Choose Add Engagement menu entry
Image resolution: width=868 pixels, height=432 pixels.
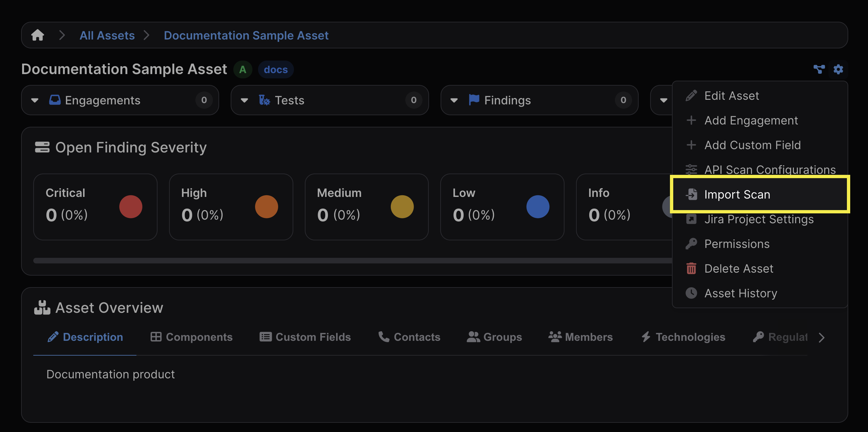pyautogui.click(x=751, y=120)
